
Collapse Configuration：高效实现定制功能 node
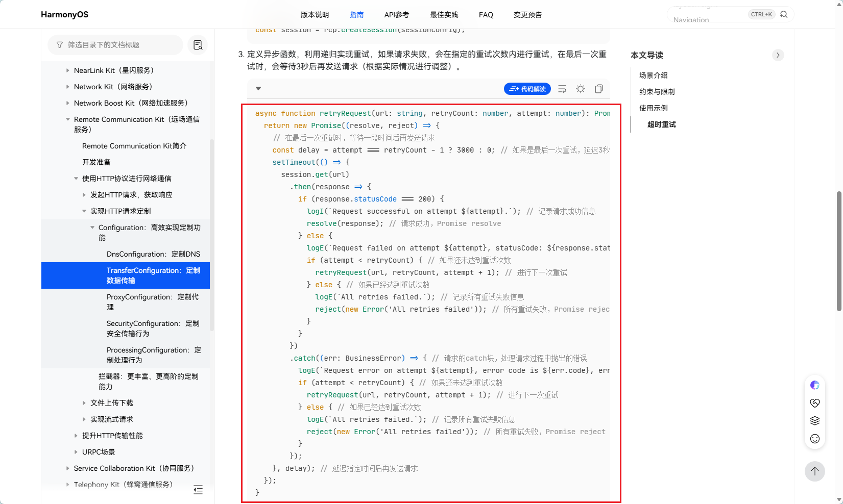click(92, 228)
